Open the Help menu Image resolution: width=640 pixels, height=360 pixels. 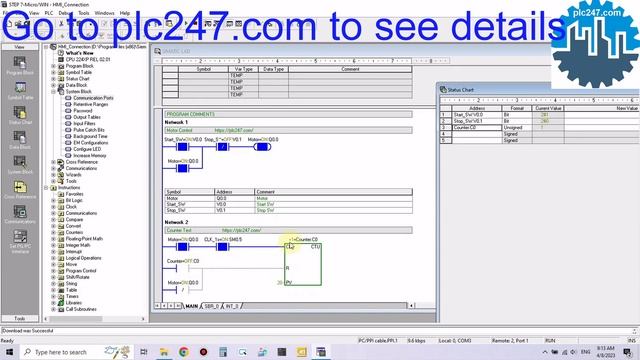click(x=124, y=13)
